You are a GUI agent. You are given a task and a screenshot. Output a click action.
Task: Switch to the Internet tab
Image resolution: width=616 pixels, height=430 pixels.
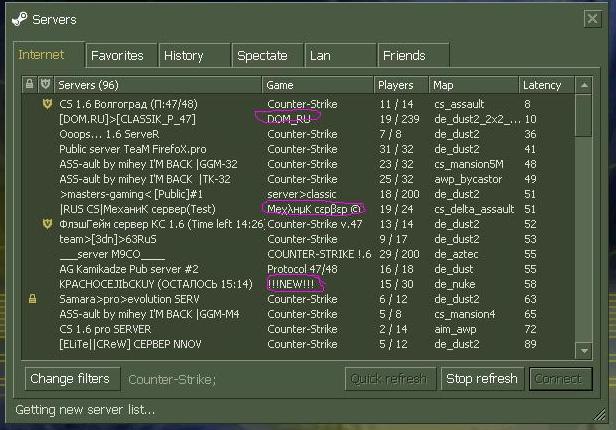coord(49,54)
